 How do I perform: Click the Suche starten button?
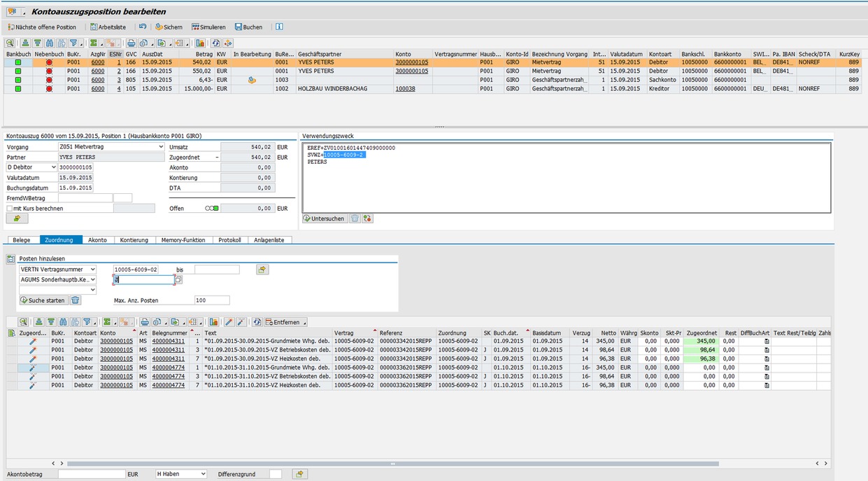pos(43,300)
